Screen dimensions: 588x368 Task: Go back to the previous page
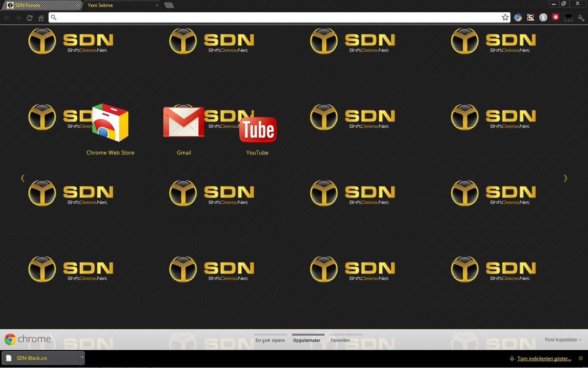click(7, 18)
